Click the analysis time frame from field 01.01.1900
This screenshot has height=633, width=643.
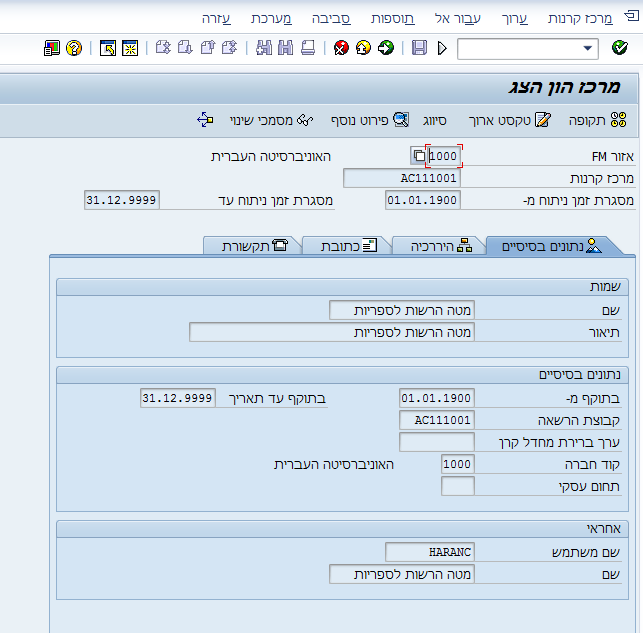[423, 200]
